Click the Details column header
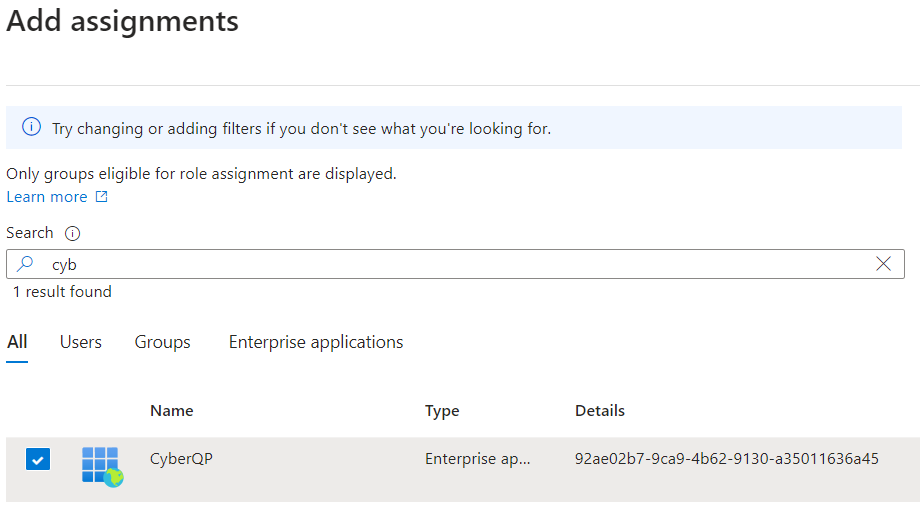The image size is (920, 505). [x=600, y=411]
